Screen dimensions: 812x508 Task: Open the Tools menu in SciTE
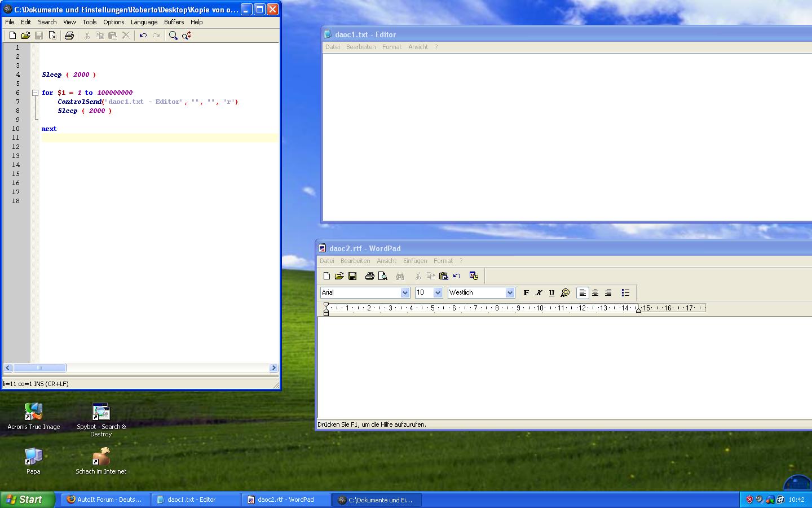tap(90, 22)
